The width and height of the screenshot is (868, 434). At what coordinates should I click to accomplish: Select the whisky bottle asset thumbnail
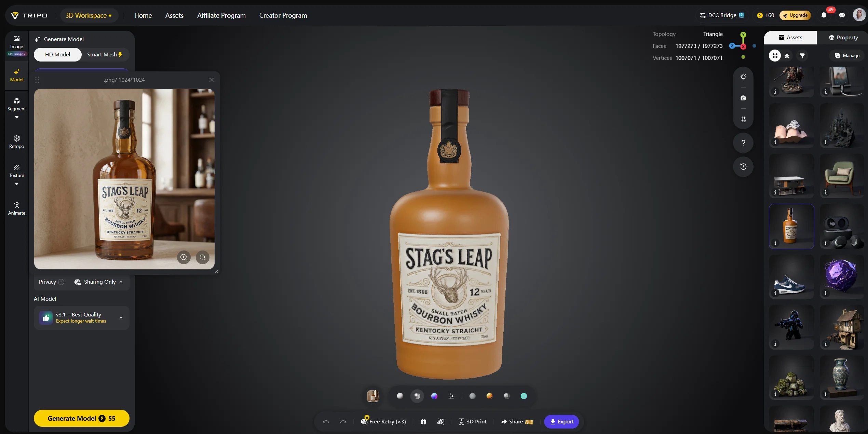tap(791, 227)
